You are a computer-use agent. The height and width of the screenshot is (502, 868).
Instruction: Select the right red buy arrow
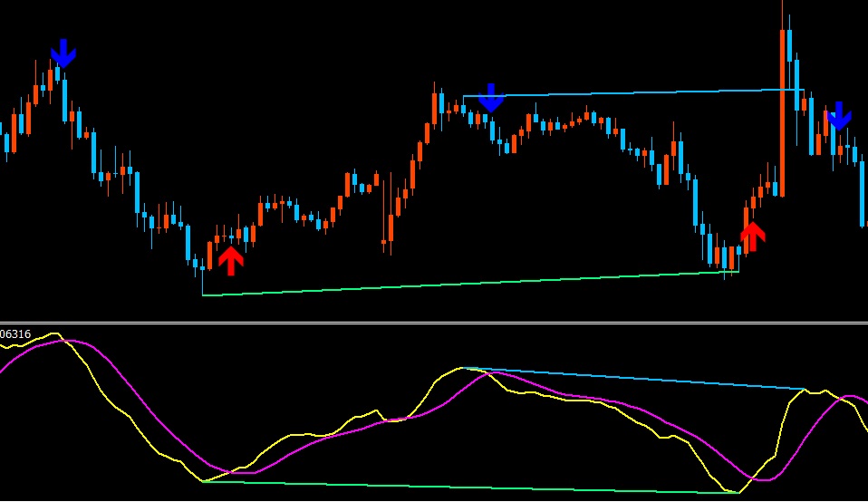click(x=752, y=237)
